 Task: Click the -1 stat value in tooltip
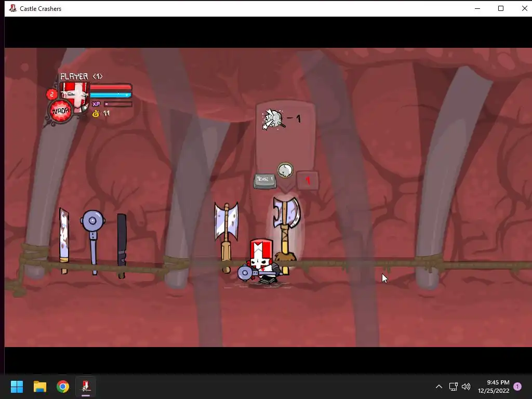pyautogui.click(x=294, y=119)
